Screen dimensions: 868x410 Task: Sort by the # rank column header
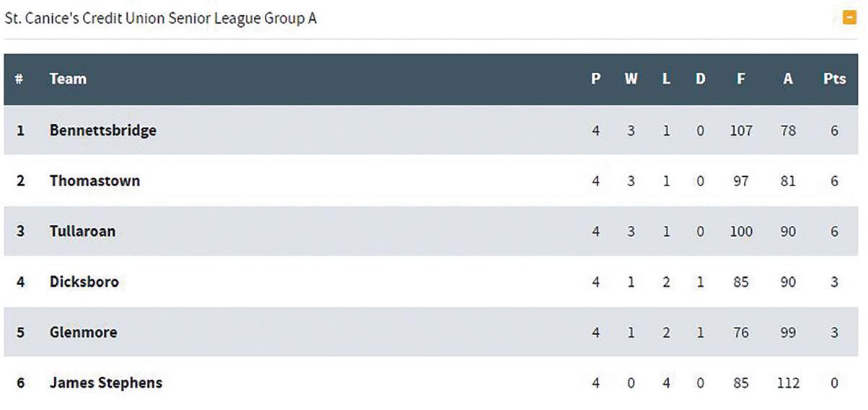pyautogui.click(x=19, y=79)
